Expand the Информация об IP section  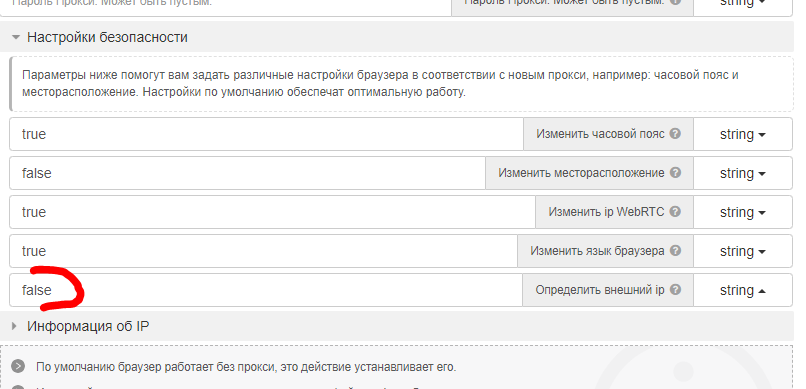click(x=14, y=326)
